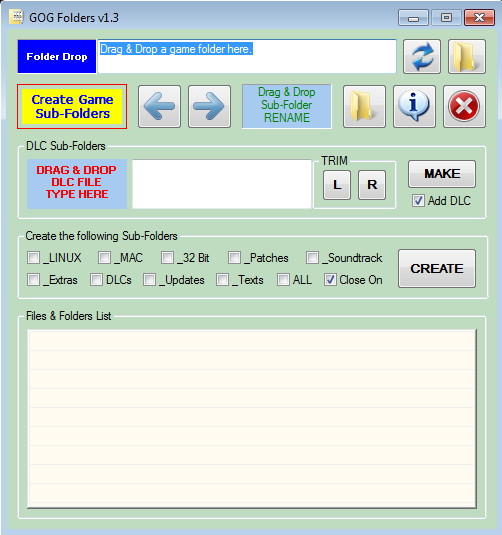Click the GOG Folders title bar icon
The width and height of the screenshot is (502, 535).
pyautogui.click(x=16, y=17)
